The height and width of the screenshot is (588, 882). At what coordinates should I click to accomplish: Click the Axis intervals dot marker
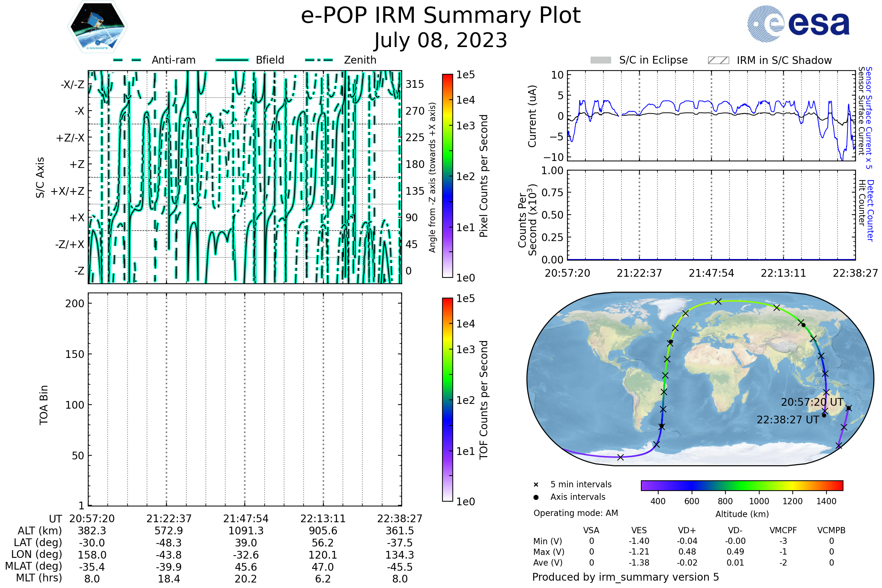pos(536,497)
